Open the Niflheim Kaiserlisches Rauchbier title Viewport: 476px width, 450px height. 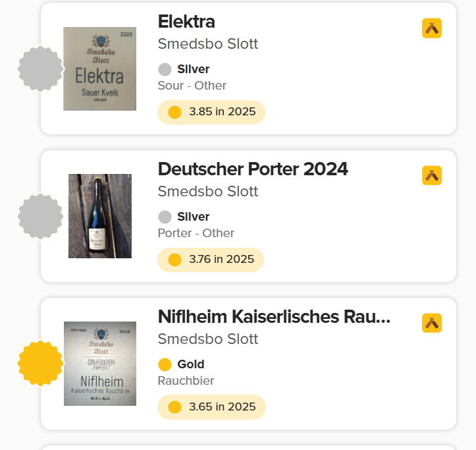[x=274, y=317]
